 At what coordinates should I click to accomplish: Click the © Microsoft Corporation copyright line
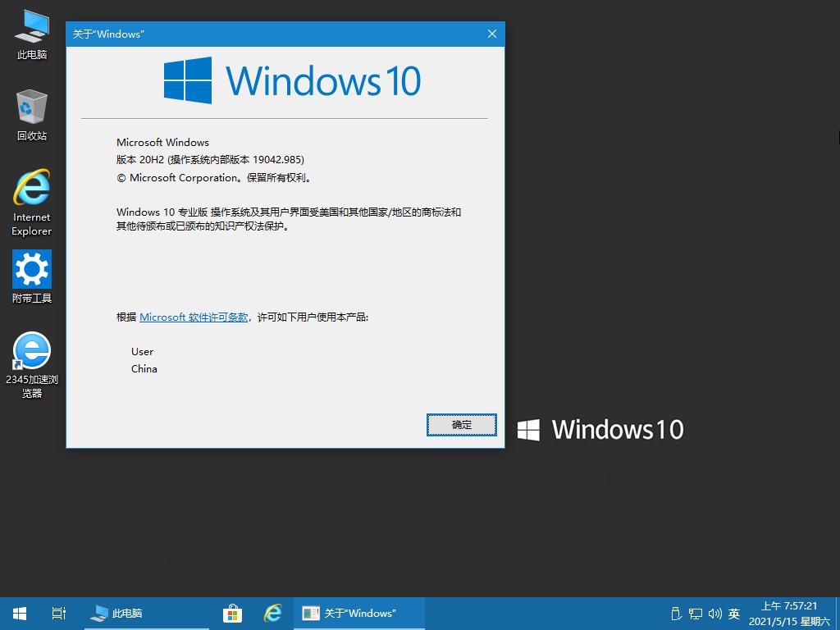(214, 178)
